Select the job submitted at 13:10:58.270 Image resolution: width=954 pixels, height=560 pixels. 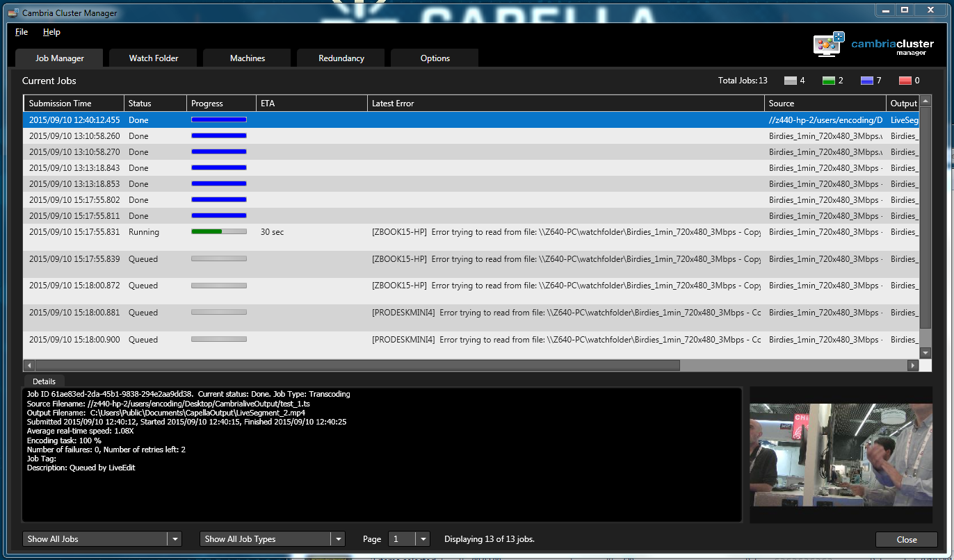pos(471,152)
